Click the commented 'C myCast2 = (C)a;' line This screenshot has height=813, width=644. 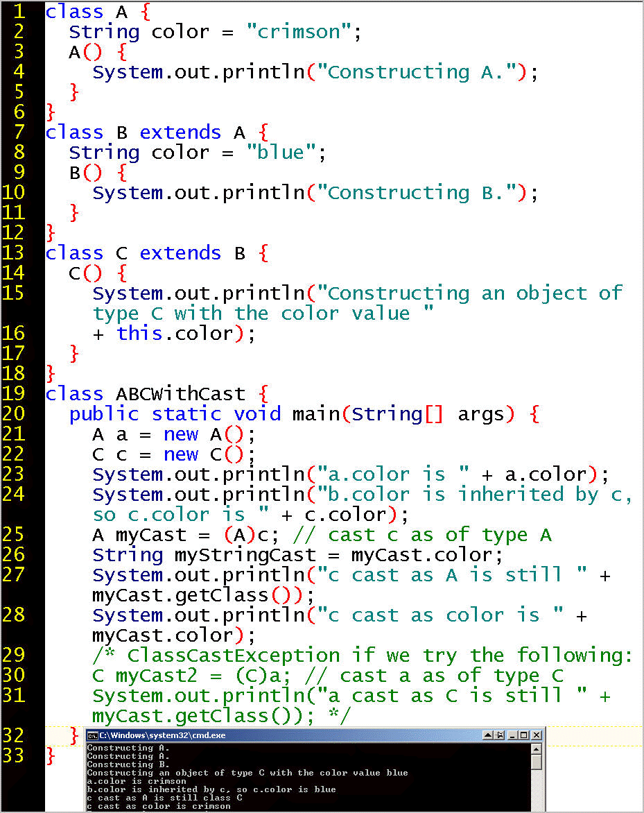pyautogui.click(x=328, y=676)
